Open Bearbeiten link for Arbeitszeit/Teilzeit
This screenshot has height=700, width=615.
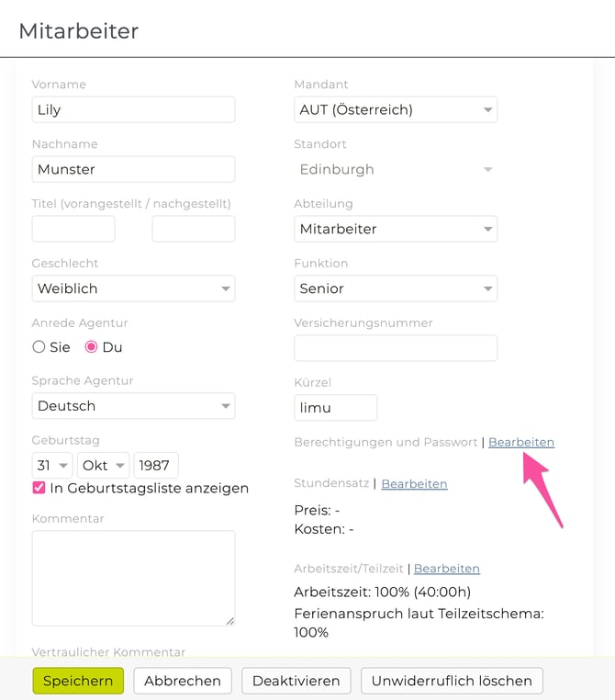tap(446, 569)
